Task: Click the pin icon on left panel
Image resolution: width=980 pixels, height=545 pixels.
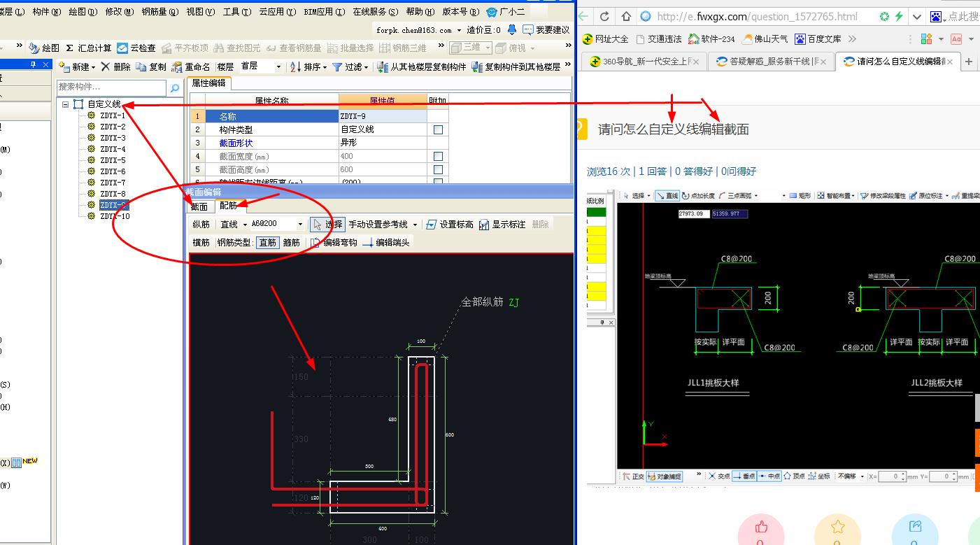Action: coord(33,65)
